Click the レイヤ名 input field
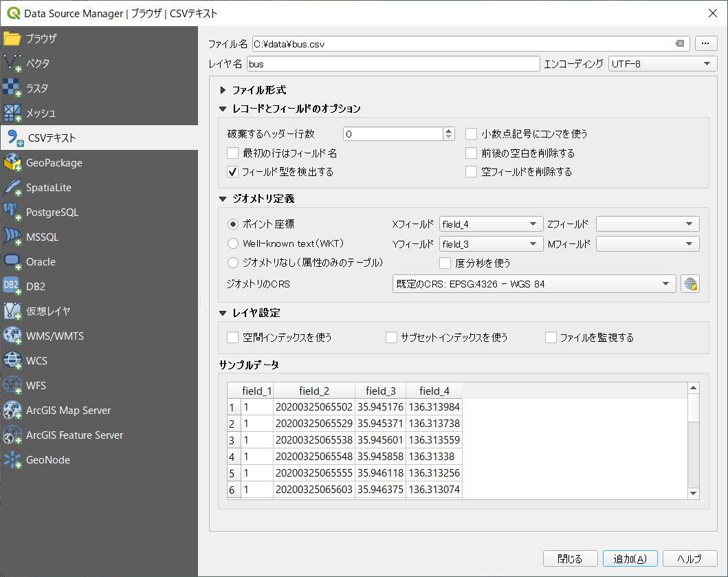Screen dimensions: 728x577 point(393,64)
